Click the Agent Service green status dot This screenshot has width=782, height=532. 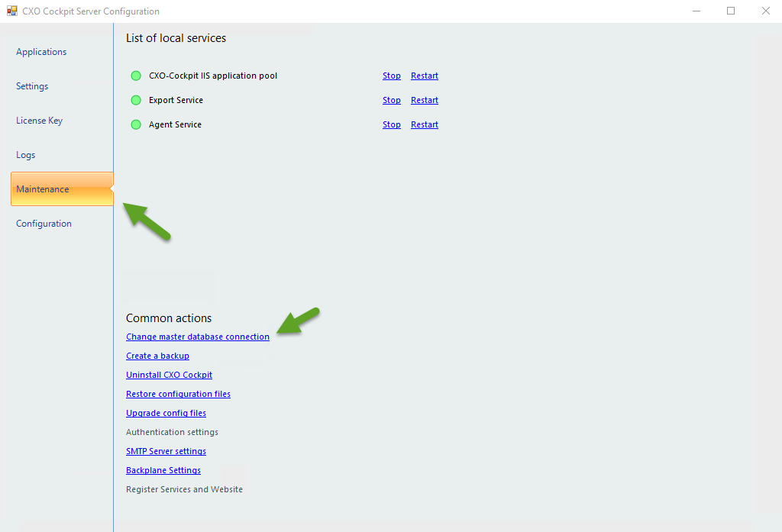(136, 124)
